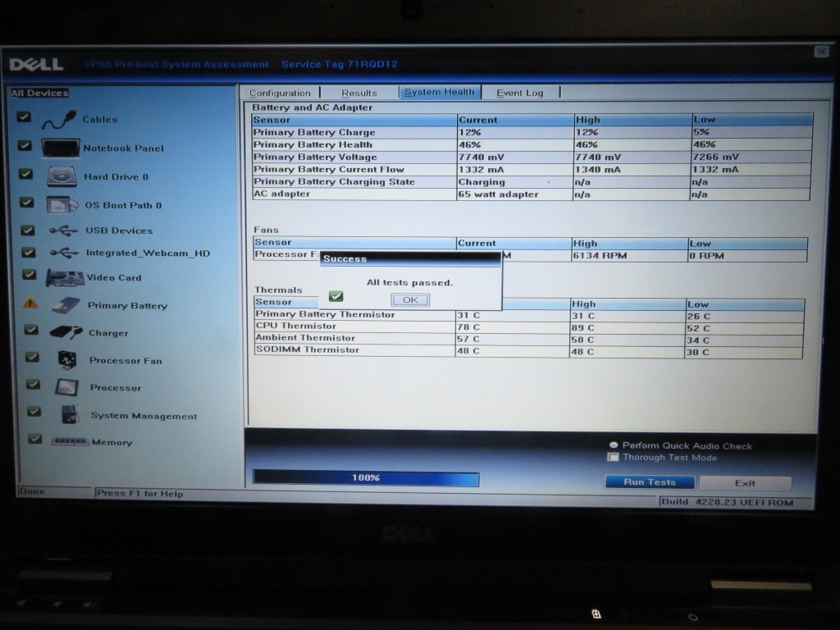The width and height of the screenshot is (840, 630).
Task: Click the Exit button
Action: (745, 483)
